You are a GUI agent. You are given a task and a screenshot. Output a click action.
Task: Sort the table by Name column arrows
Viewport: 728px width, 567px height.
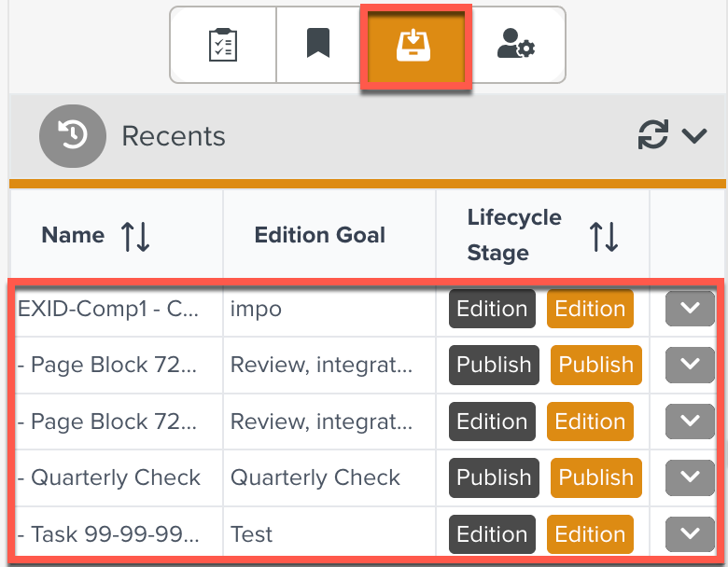point(136,236)
